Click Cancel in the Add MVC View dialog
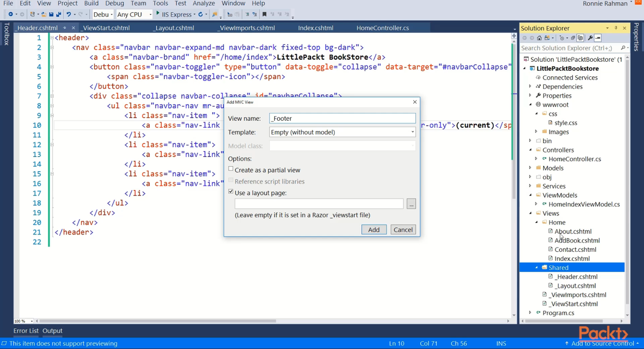This screenshot has height=349, width=644. [x=403, y=229]
